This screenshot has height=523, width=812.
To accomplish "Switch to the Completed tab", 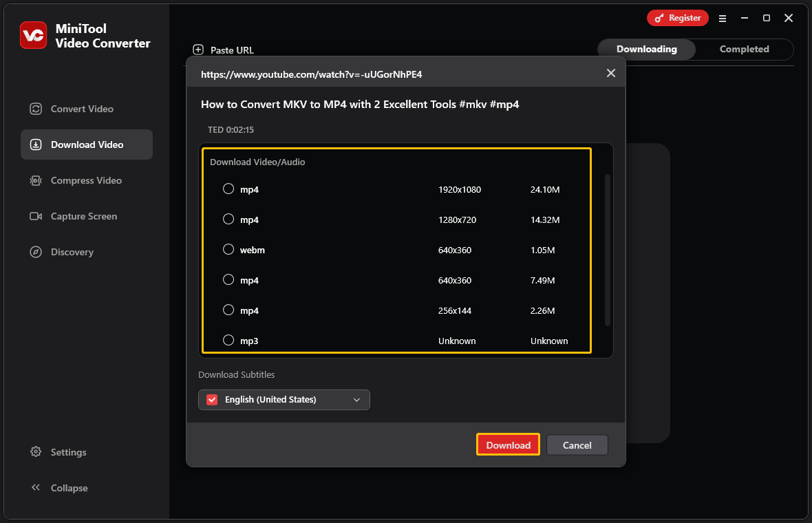I will click(744, 49).
